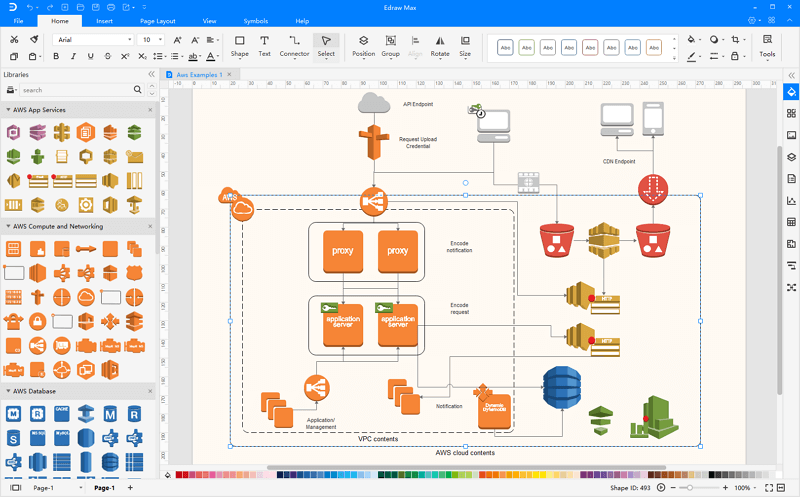The image size is (800, 497).
Task: Click the AWS Database cylinder 'M' icon
Action: [x=110, y=414]
